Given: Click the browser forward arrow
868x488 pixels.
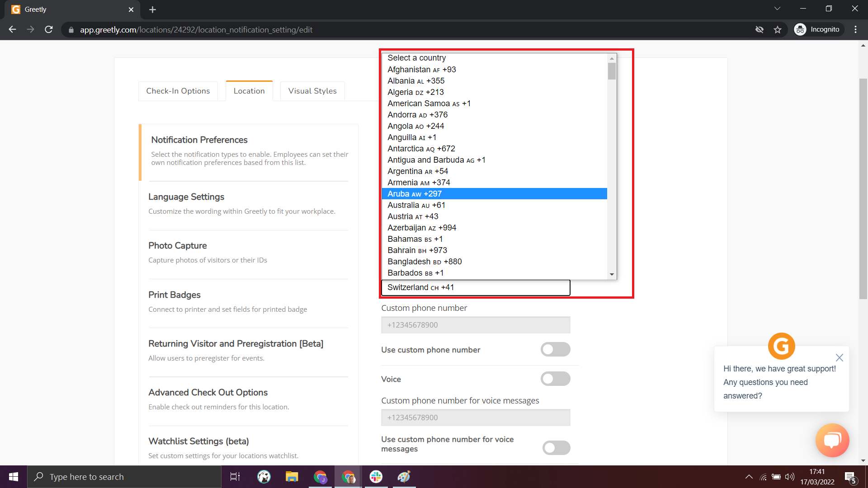Looking at the screenshot, I should (x=30, y=29).
